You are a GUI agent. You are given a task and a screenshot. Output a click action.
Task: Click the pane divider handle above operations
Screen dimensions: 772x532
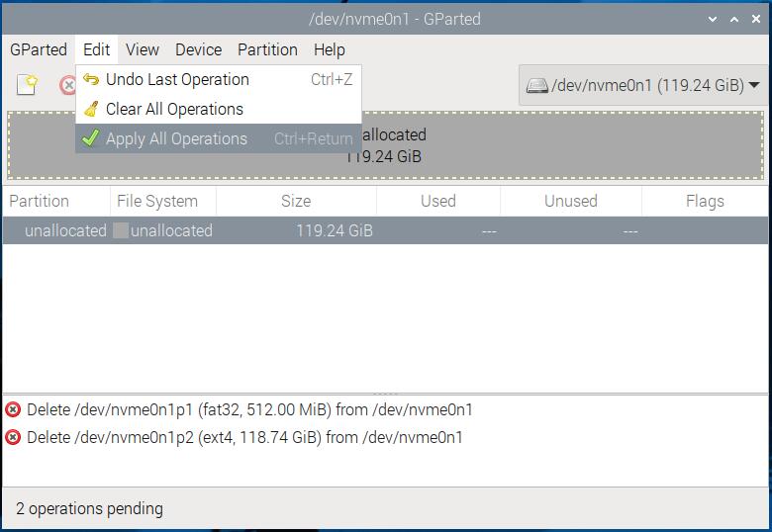click(386, 394)
